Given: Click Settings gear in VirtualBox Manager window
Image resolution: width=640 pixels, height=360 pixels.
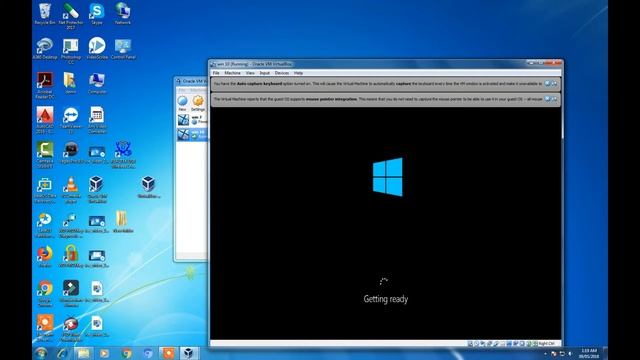Looking at the screenshot, I should click(198, 103).
